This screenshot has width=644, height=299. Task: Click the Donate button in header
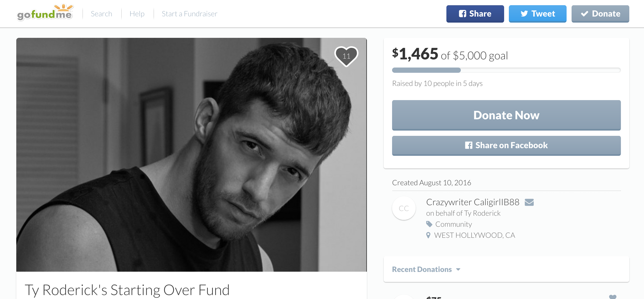point(600,14)
